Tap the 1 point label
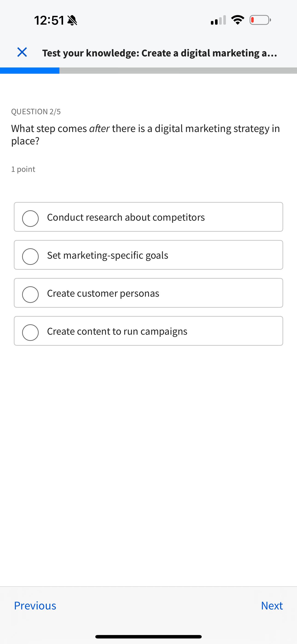Viewport: 297px width, 644px height. [23, 169]
